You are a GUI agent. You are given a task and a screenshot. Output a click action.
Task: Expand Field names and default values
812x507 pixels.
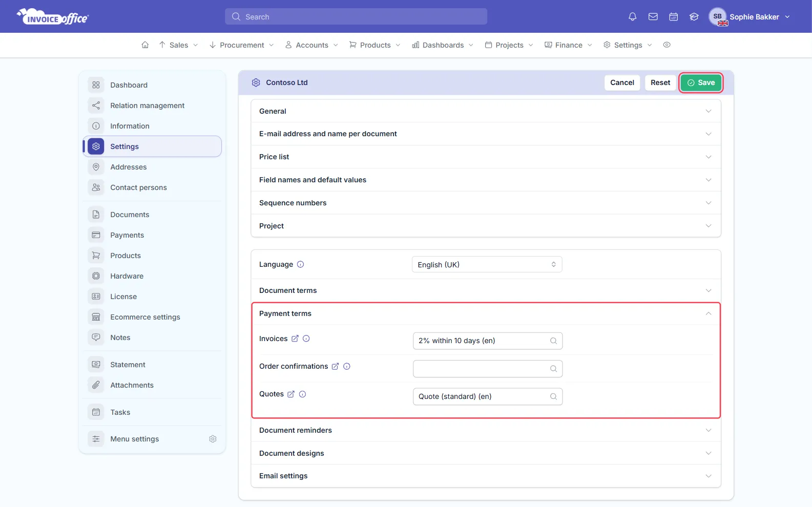tap(486, 180)
